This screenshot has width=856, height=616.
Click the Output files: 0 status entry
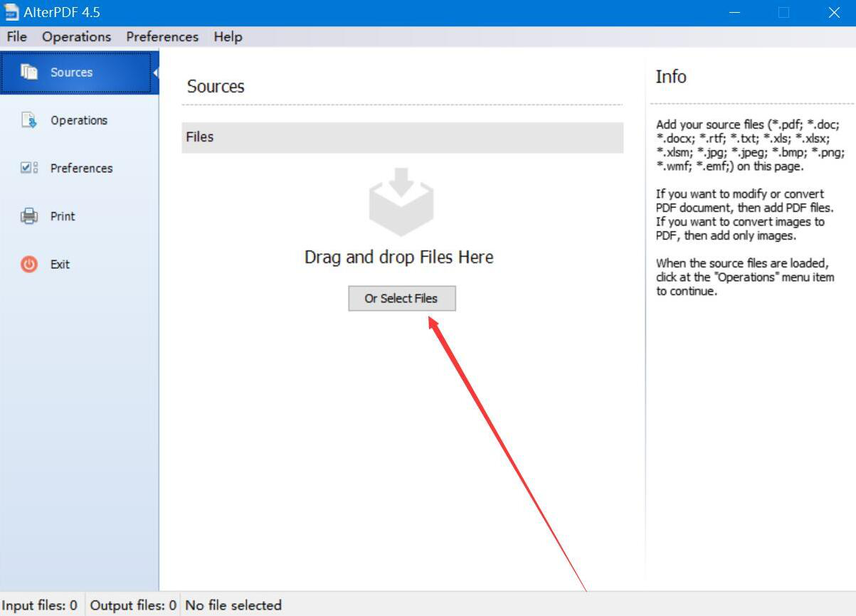pyautogui.click(x=133, y=605)
